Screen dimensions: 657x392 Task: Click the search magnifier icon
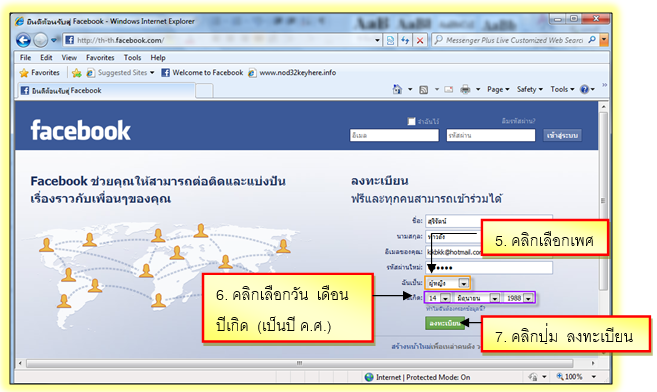tap(592, 40)
